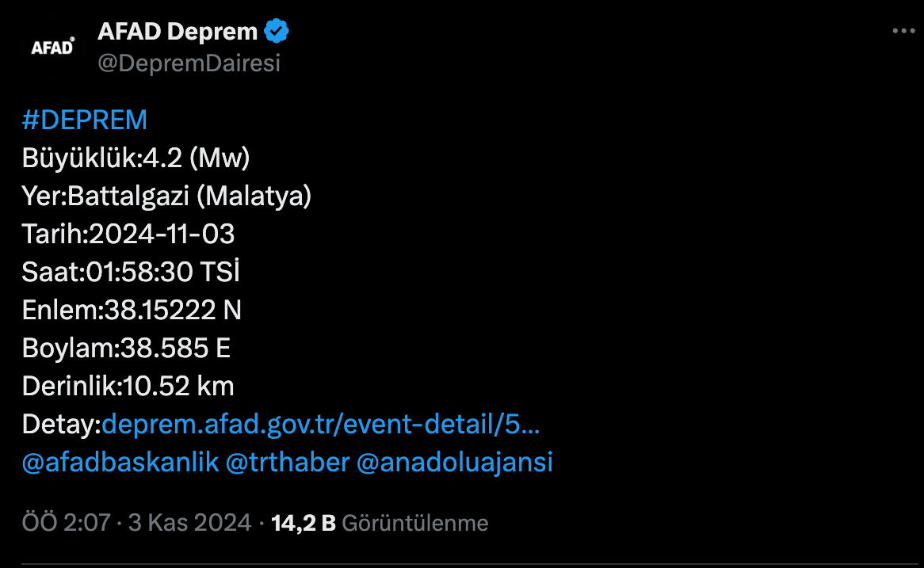
Task: Visit the @trthaber mention
Action: [288, 462]
